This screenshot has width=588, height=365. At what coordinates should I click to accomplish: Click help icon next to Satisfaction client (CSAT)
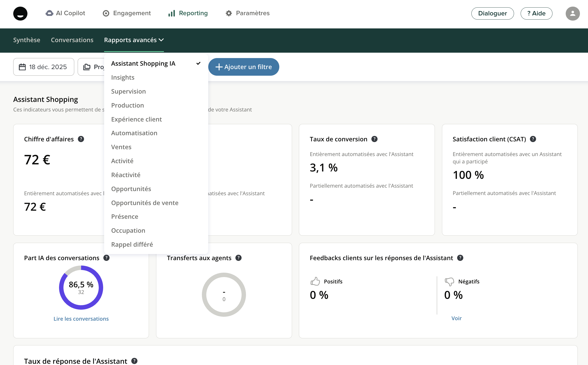tap(533, 139)
